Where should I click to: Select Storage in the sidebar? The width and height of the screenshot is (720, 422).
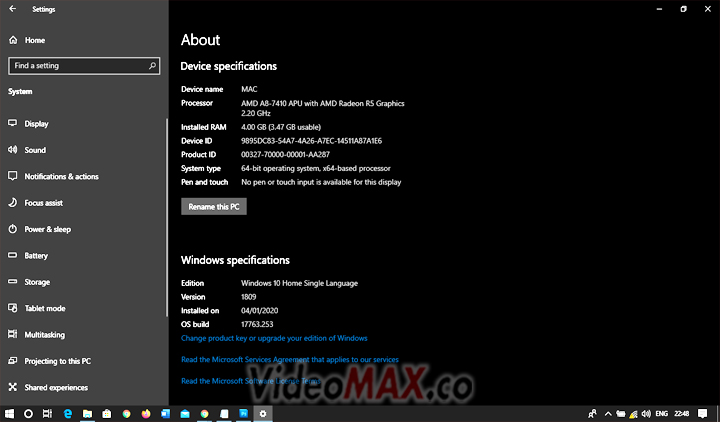tap(37, 282)
